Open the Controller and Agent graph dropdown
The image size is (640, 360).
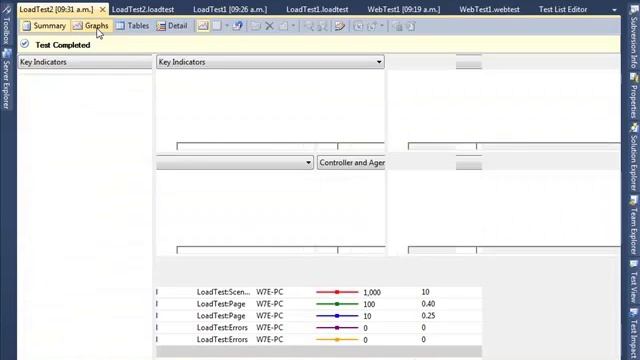pyautogui.click(x=351, y=162)
